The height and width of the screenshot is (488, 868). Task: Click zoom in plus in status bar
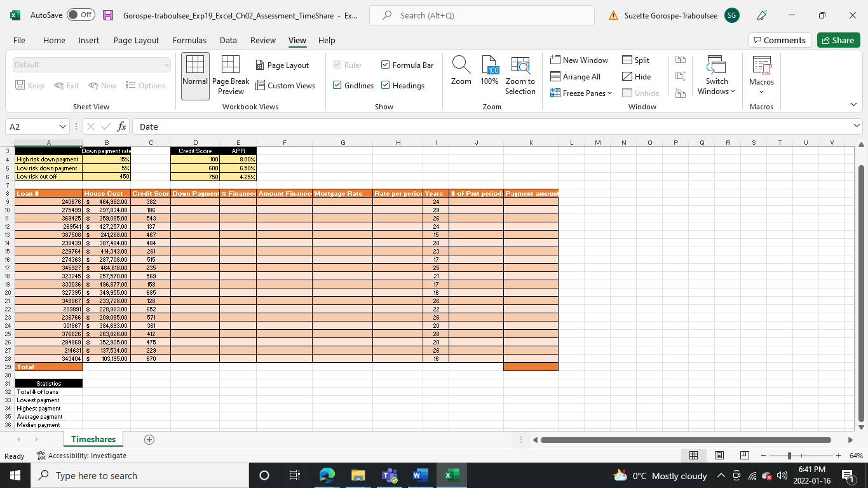[839, 456]
